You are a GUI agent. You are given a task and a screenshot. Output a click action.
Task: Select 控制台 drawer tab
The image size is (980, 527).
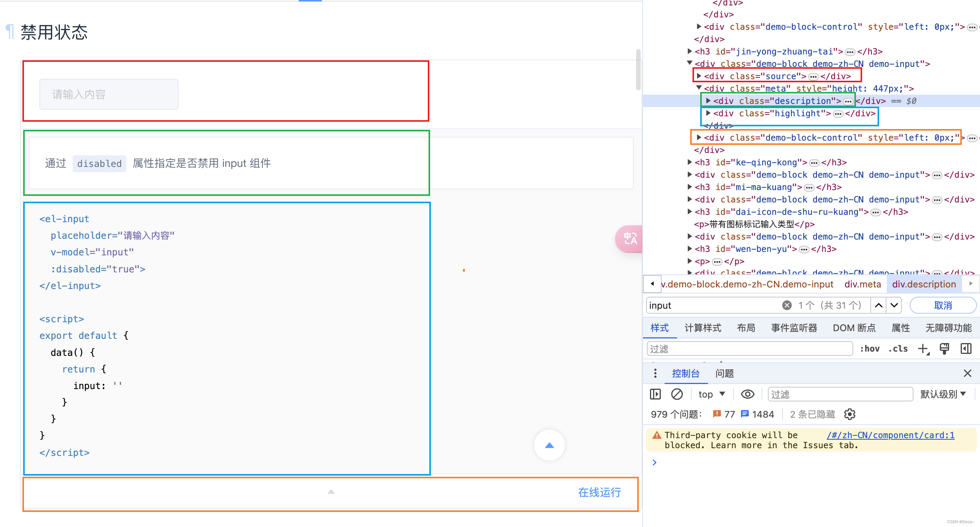pyautogui.click(x=686, y=373)
